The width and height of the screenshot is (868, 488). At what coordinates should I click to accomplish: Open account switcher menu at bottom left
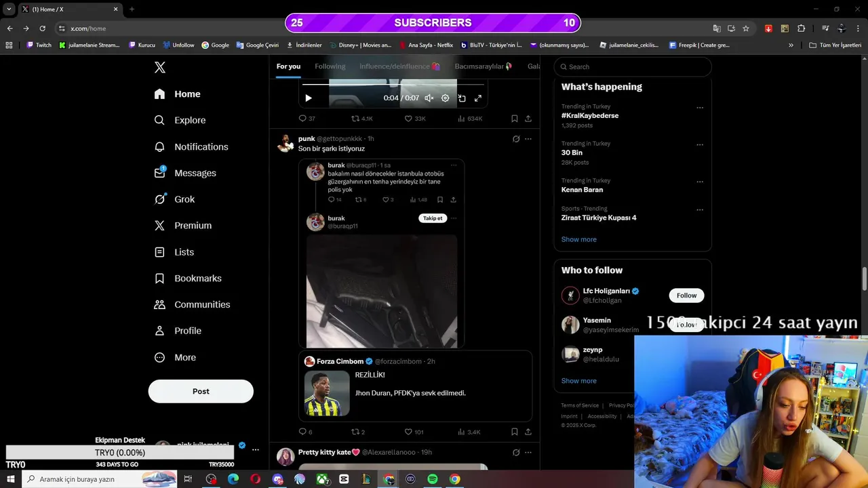tap(255, 449)
